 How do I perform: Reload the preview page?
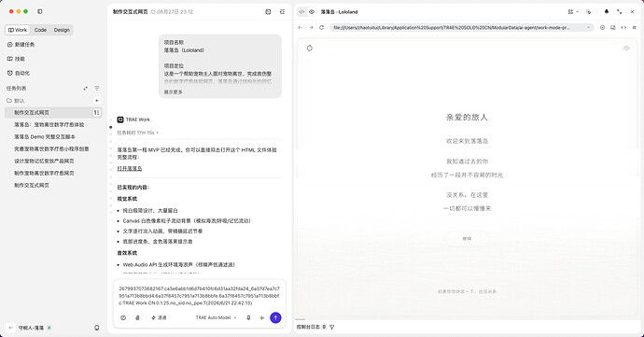(x=322, y=27)
